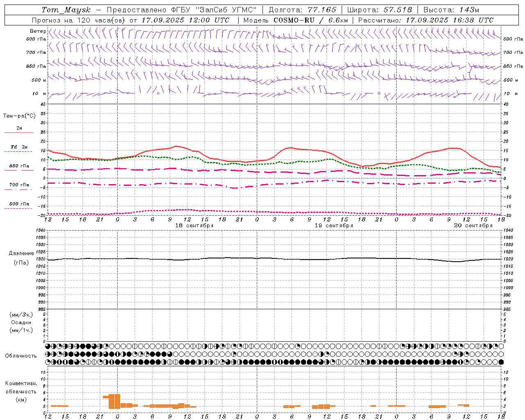Click the legend line under 'Td 2м'
The height and width of the screenshot is (420, 525).
pyautogui.click(x=18, y=152)
